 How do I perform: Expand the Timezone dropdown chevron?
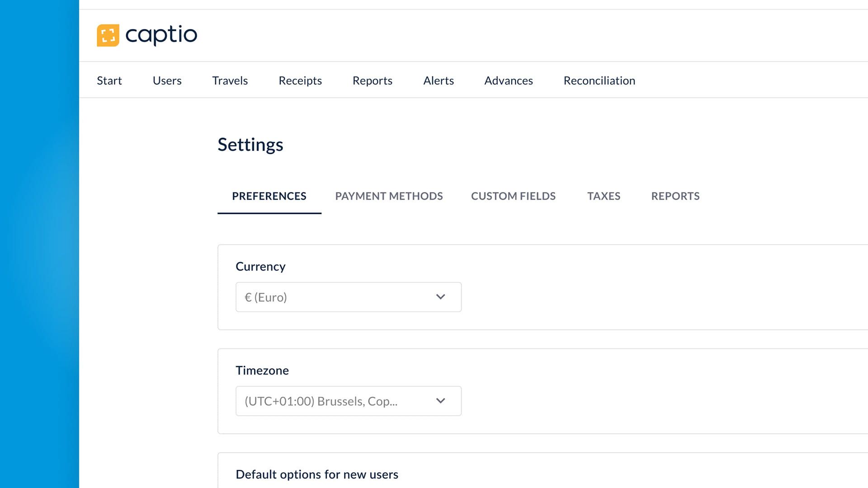(x=441, y=401)
